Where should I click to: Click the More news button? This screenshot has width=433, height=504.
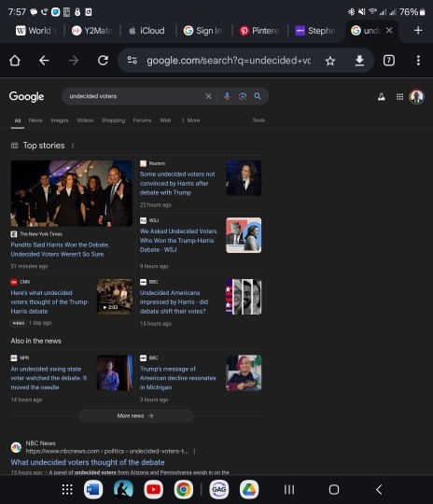[135, 416]
